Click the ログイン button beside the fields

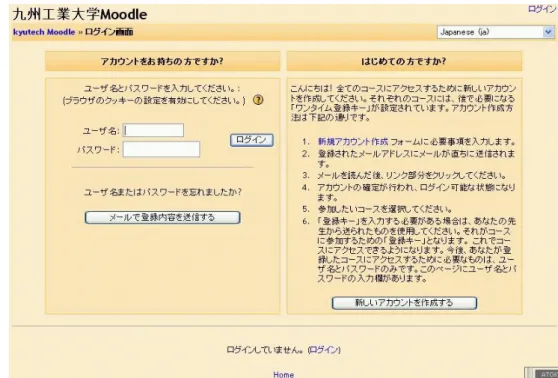[252, 140]
